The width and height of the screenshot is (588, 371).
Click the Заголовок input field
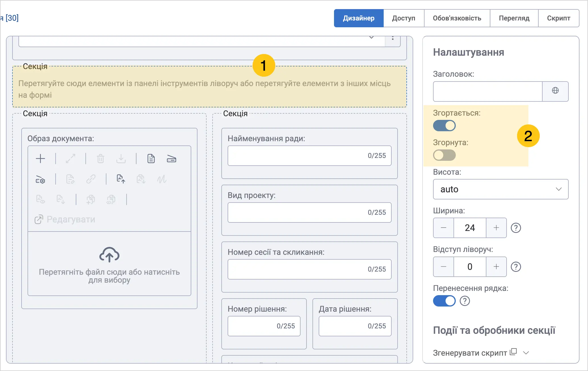(488, 91)
